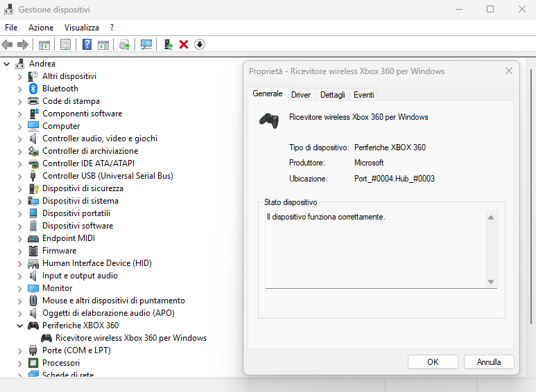Click the Forward arrow toolbar icon
This screenshot has height=392, width=536.
(23, 44)
